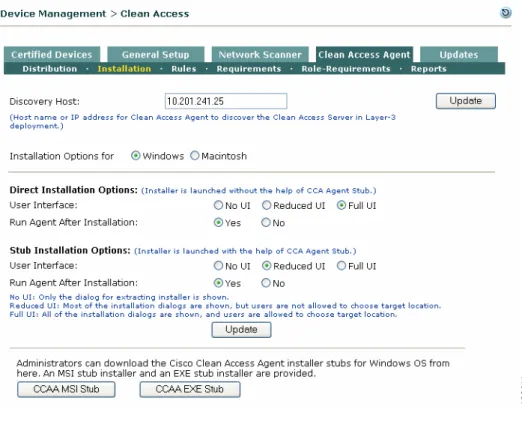Choose Reduced UI for Direct Installation
522x439 pixels.
[266, 205]
